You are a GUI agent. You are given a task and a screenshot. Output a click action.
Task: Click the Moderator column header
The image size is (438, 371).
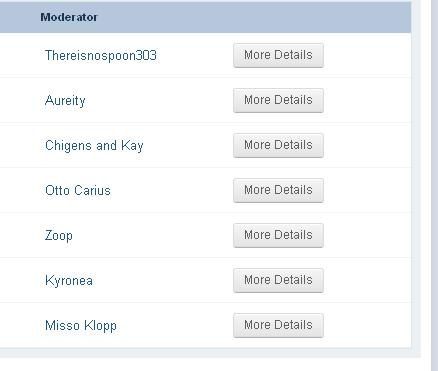(69, 17)
